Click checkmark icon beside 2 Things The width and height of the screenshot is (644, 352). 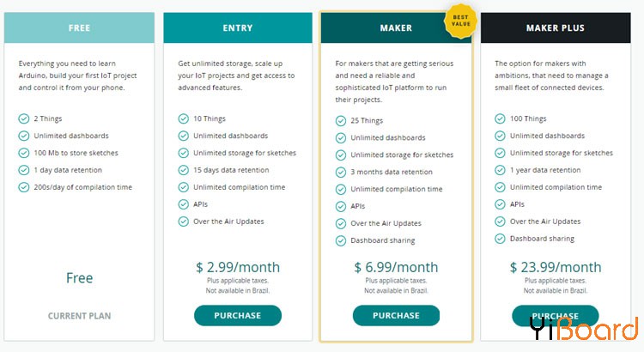coord(24,118)
